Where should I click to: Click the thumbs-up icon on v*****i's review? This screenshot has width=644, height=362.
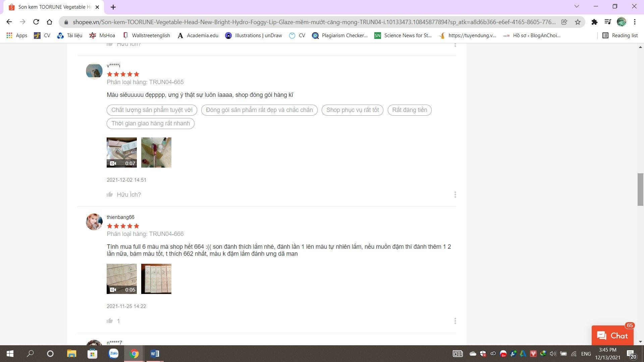point(110,194)
